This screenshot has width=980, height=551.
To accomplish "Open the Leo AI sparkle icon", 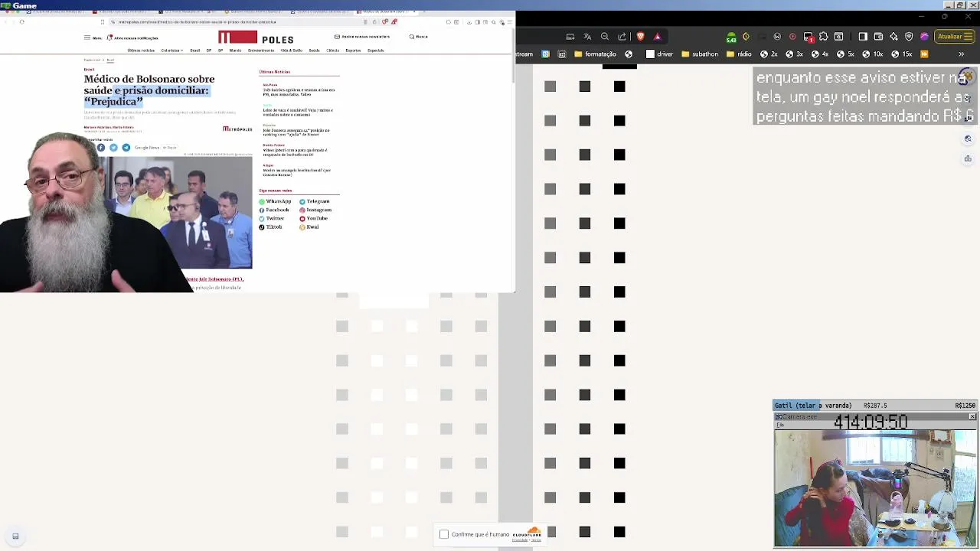I will point(893,37).
